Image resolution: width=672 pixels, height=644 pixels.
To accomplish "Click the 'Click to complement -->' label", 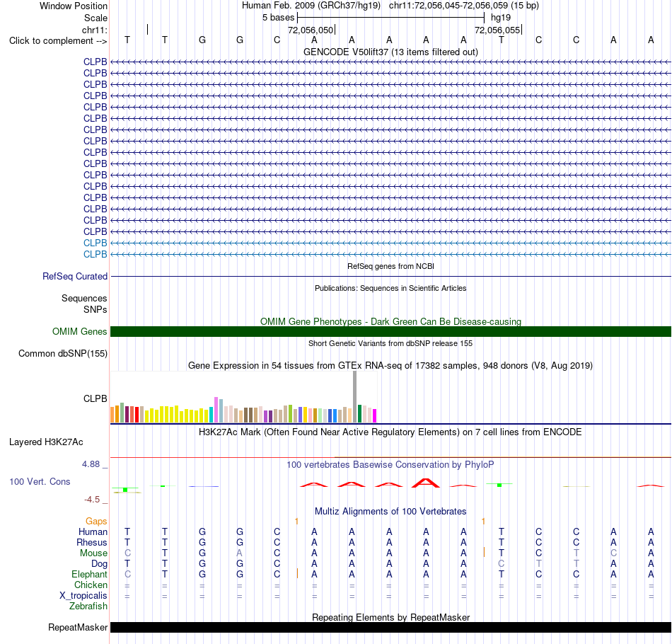I will click(x=58, y=41).
